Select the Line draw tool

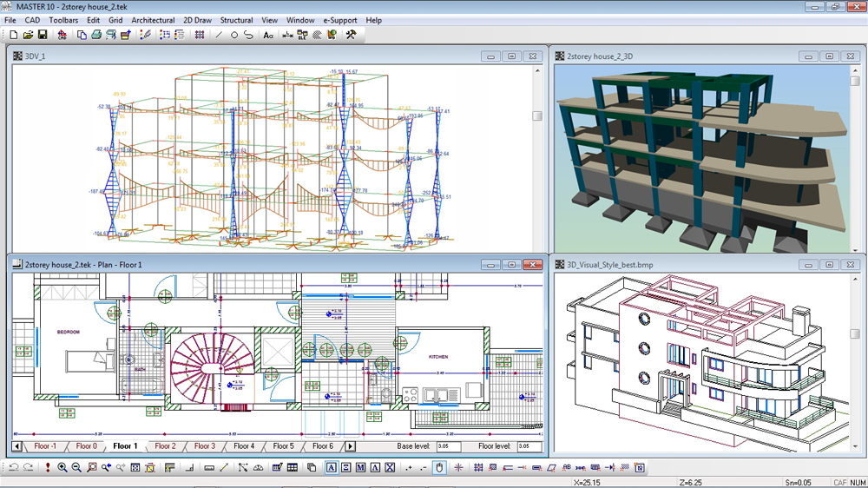click(x=219, y=35)
